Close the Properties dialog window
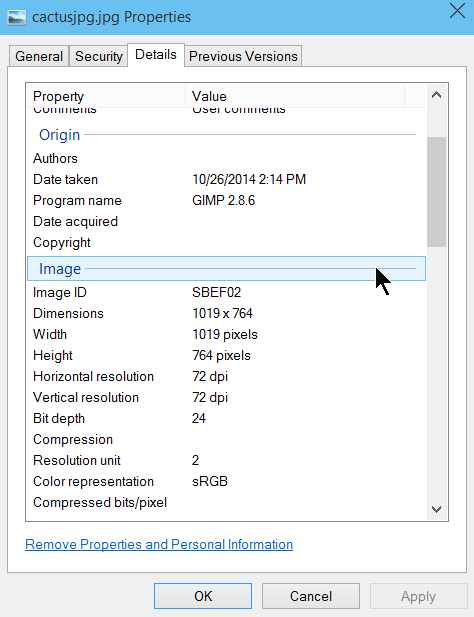Screen dimensions: 474x617 pos(457,11)
